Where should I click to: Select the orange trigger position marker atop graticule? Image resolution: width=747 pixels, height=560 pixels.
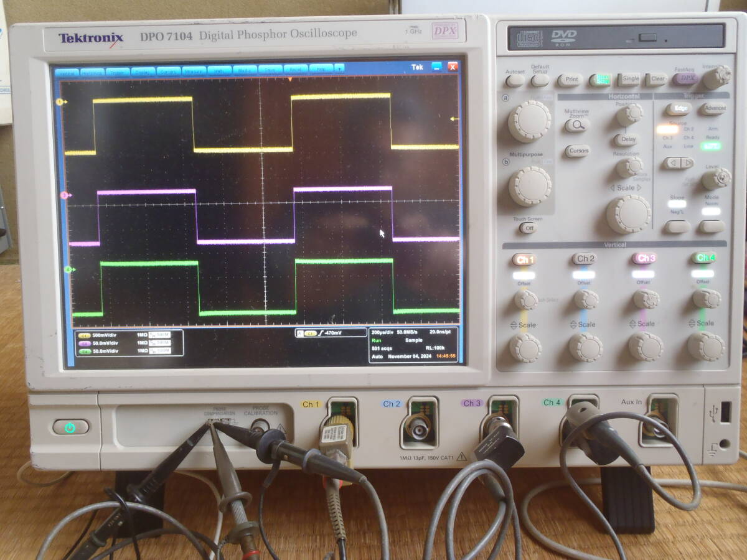click(x=289, y=80)
